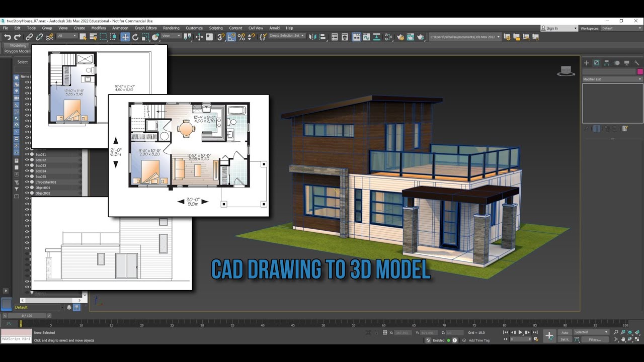Open the Create tab plus icon

(586, 63)
